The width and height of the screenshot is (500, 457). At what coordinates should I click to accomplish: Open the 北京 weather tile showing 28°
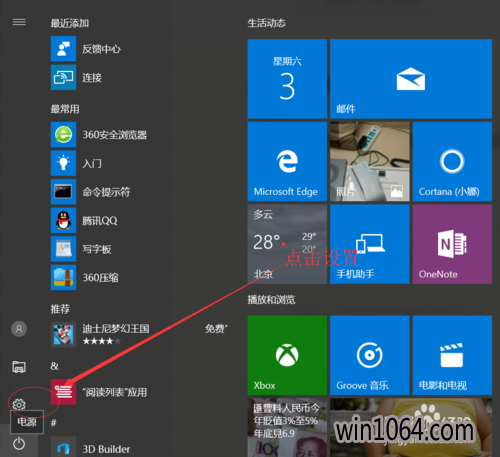287,244
